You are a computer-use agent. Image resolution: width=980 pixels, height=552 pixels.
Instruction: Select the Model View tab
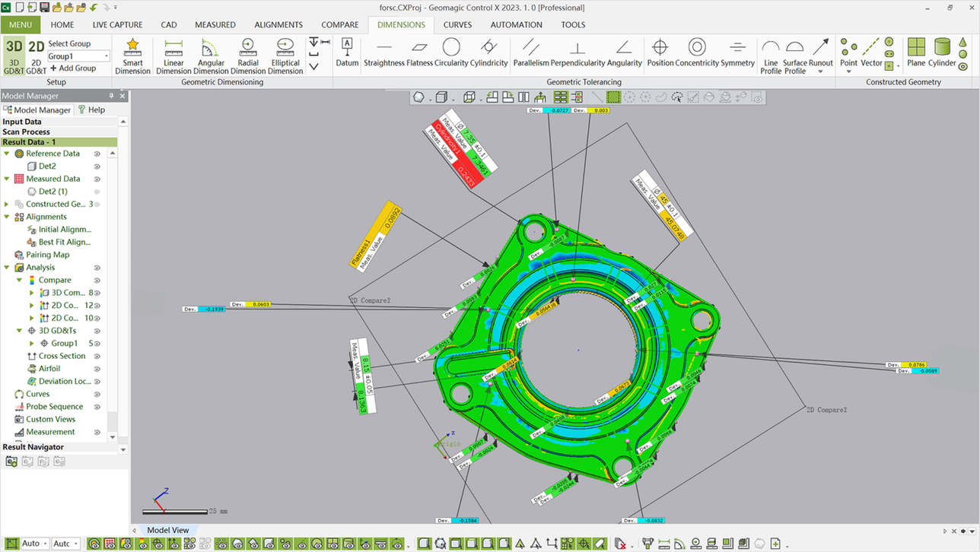pyautogui.click(x=168, y=530)
